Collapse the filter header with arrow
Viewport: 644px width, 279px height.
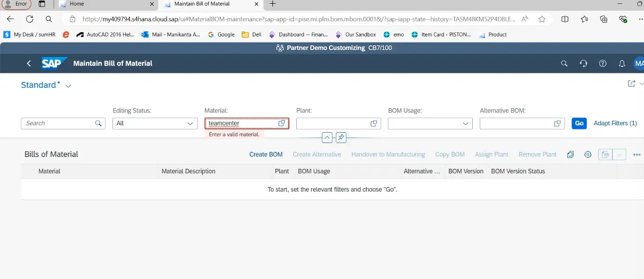coord(327,138)
